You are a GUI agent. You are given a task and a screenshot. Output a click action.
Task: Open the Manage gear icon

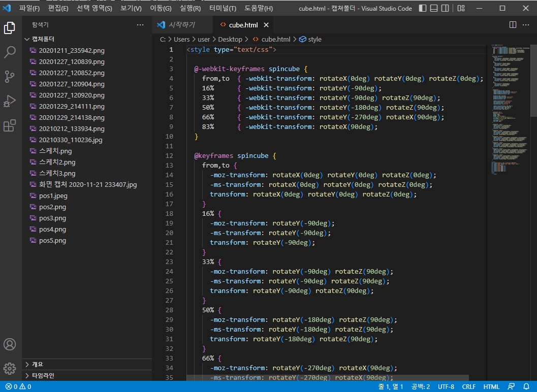pyautogui.click(x=10, y=368)
